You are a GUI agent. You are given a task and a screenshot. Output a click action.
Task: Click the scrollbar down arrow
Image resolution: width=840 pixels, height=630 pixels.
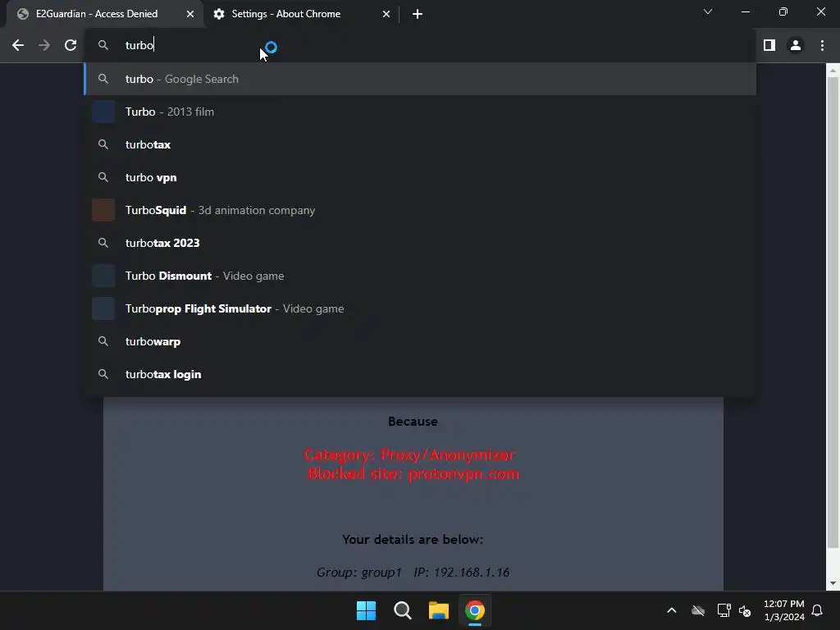coord(833,584)
